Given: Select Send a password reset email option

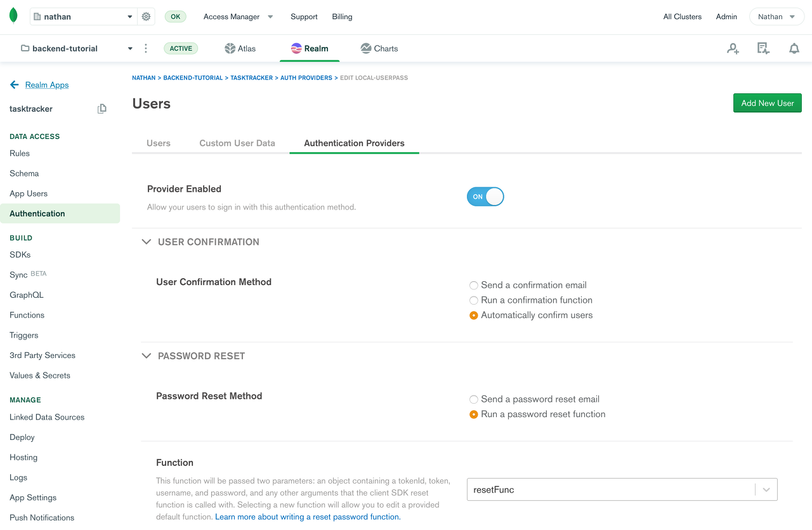Looking at the screenshot, I should pos(474,399).
